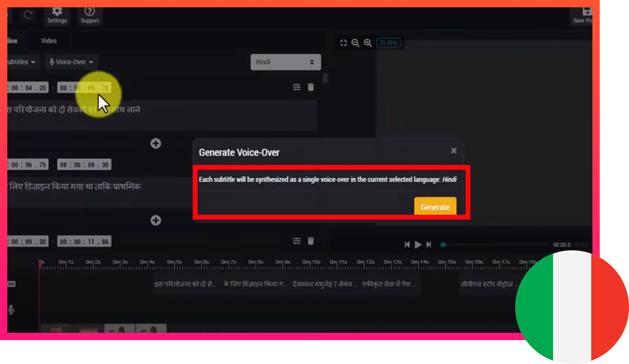Click the 0m:5s mark on timeline ruler

[x=175, y=263]
